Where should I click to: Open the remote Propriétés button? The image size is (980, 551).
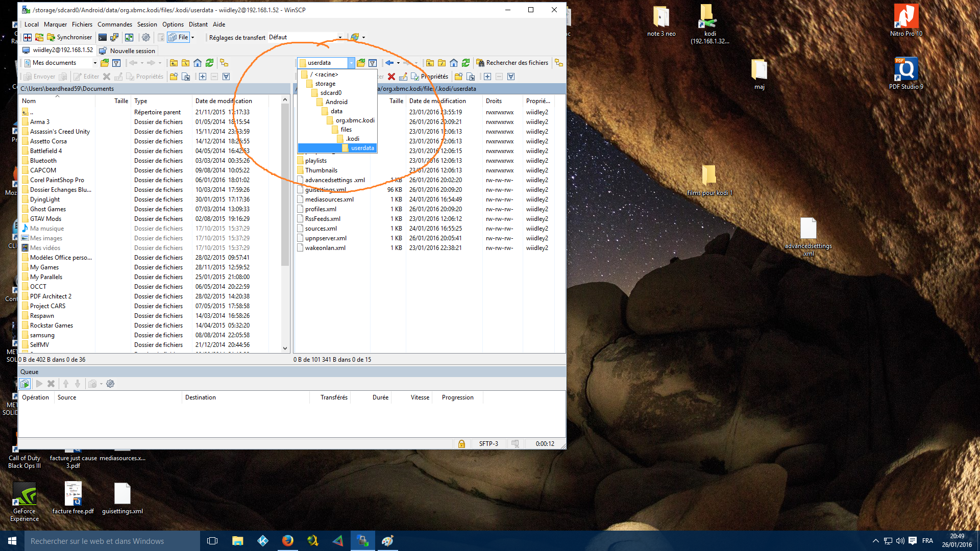tap(429, 77)
